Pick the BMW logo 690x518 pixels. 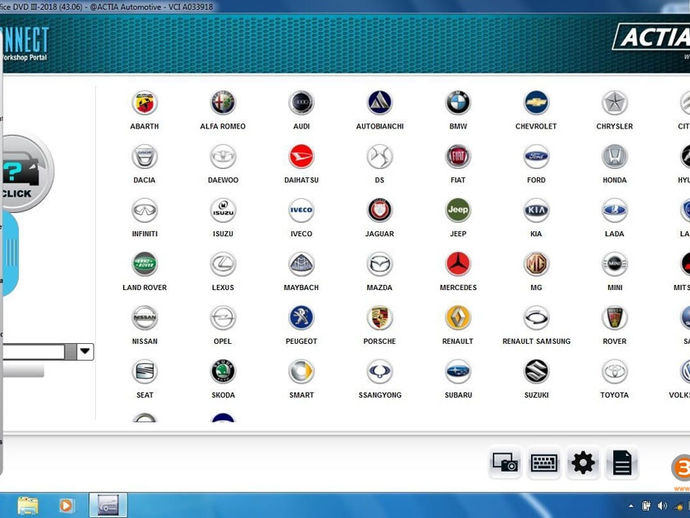point(458,103)
